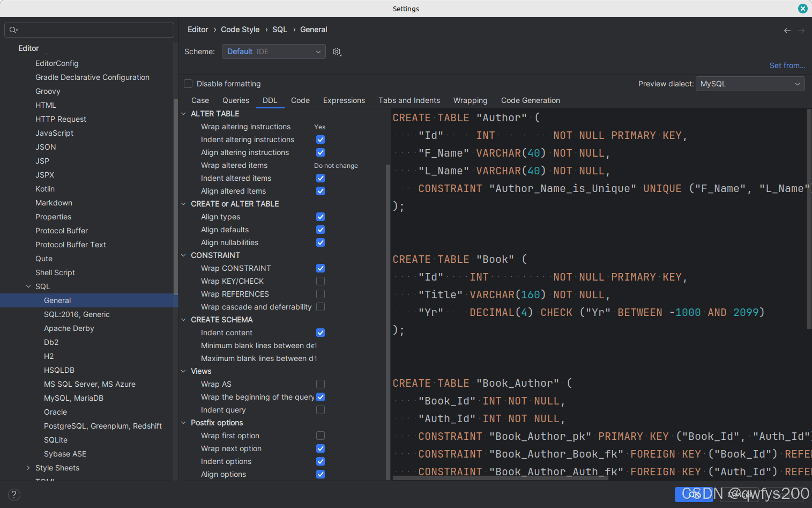Expand the Style Sheets tree node
The width and height of the screenshot is (812, 508).
pos(28,468)
